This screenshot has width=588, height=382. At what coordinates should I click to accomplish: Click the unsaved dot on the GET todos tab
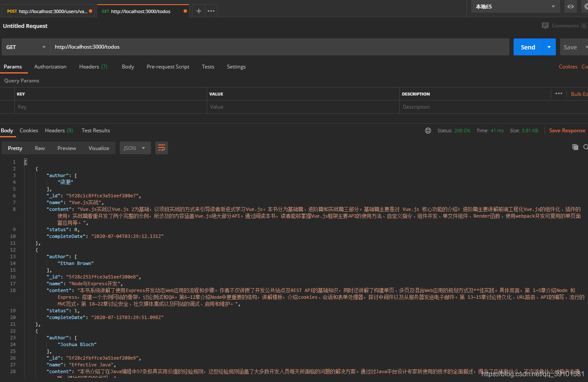tap(185, 11)
